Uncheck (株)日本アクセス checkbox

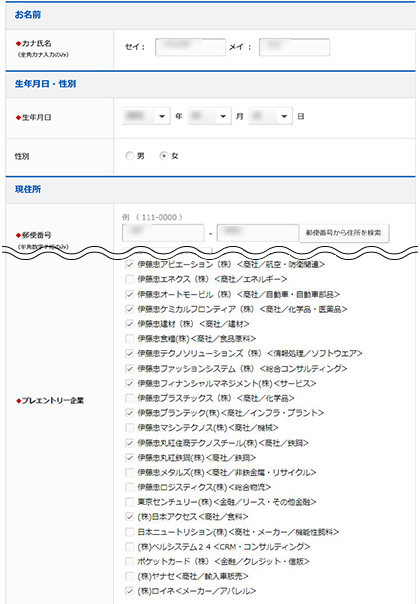(x=130, y=517)
